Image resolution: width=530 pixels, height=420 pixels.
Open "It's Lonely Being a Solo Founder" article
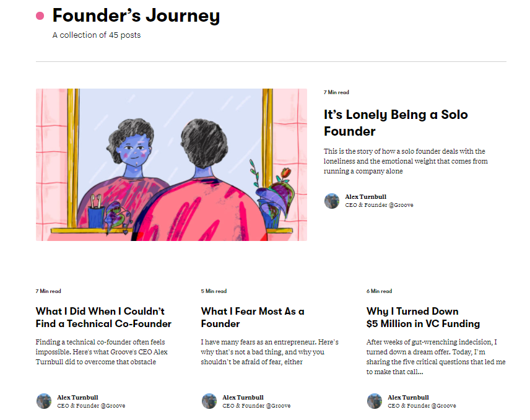pos(396,123)
